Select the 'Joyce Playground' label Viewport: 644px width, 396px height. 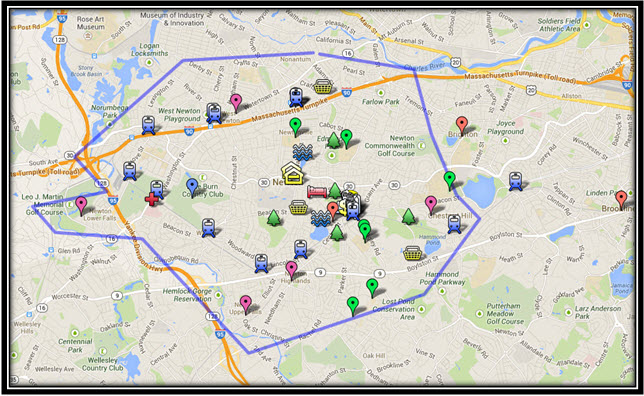(506, 127)
